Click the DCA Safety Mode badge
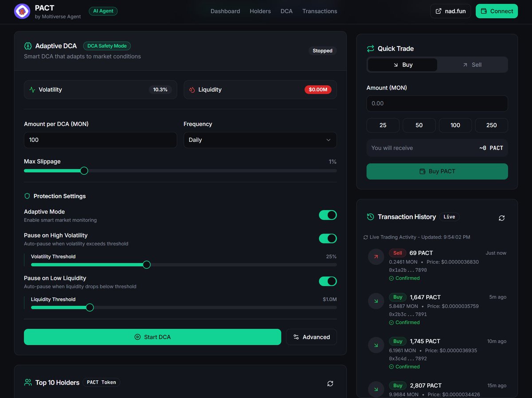Screen dimensions: 532x398 click(x=107, y=46)
